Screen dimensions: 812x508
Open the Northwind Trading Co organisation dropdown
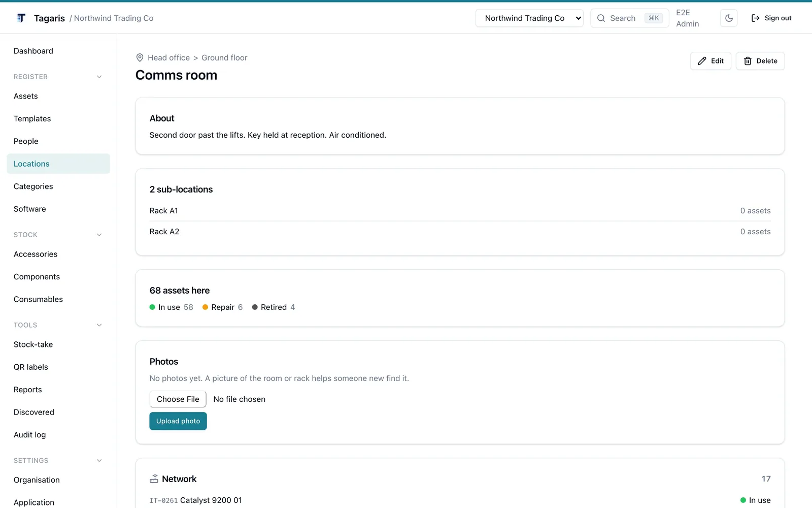[529, 18]
